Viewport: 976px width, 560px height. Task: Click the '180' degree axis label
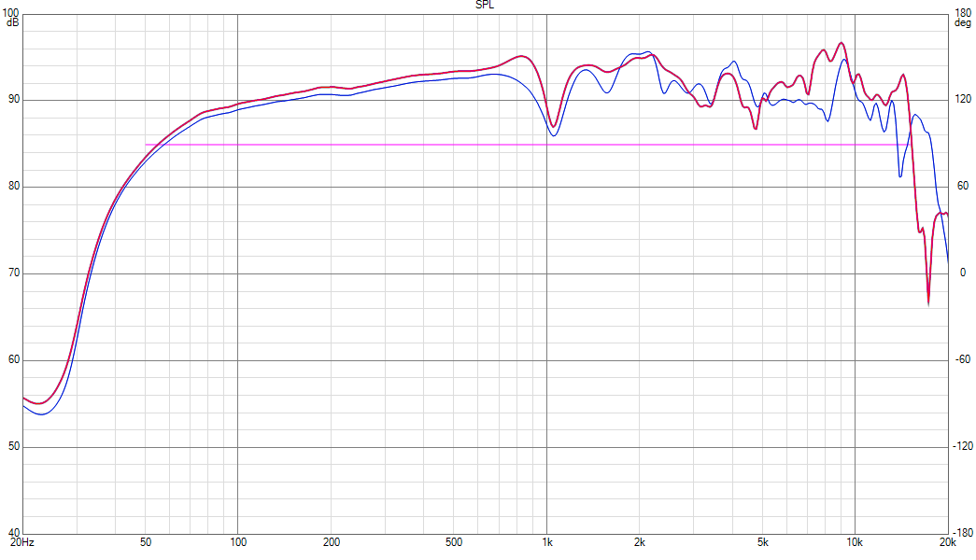[962, 13]
